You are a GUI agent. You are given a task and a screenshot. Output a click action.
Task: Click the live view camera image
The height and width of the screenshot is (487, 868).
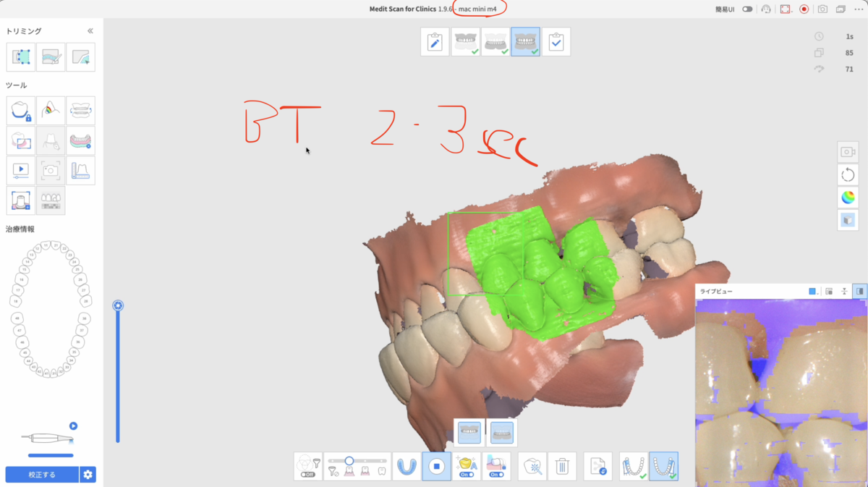click(781, 392)
